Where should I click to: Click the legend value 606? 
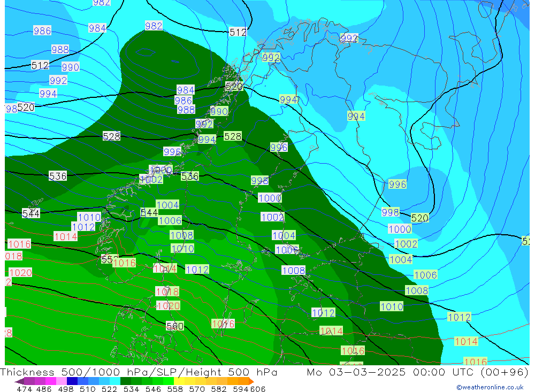(x=258, y=389)
